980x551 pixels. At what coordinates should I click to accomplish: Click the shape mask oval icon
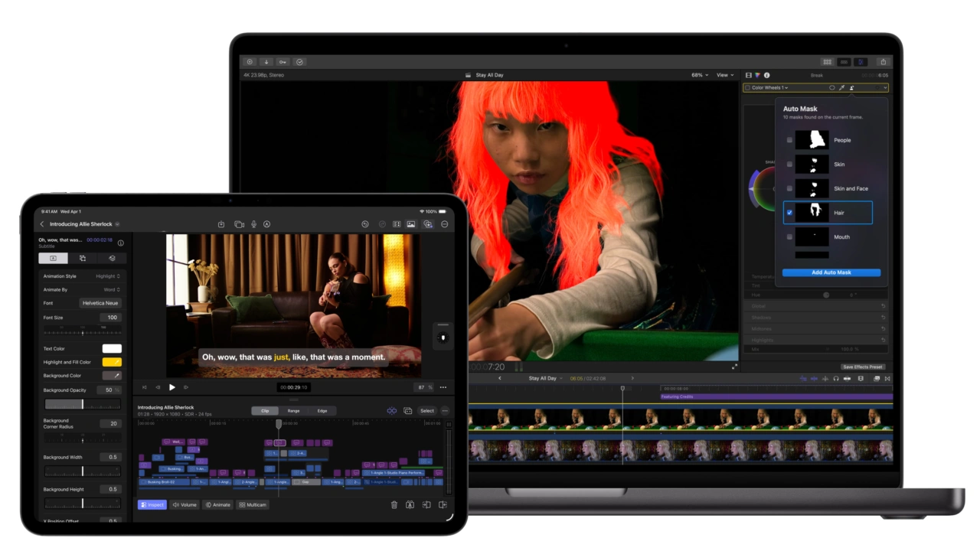831,88
